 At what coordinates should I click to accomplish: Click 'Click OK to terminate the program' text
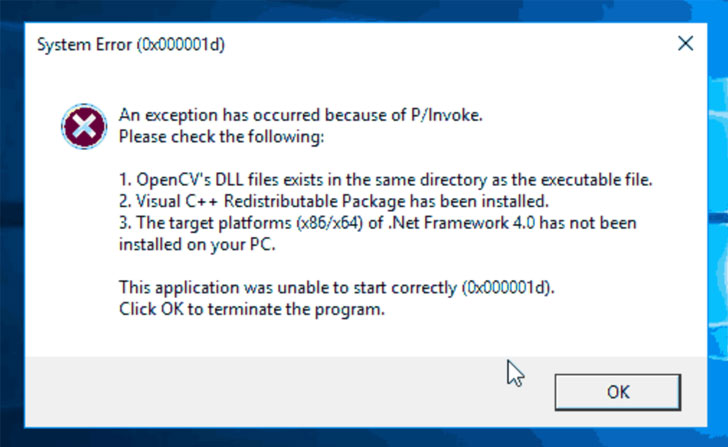tap(251, 309)
